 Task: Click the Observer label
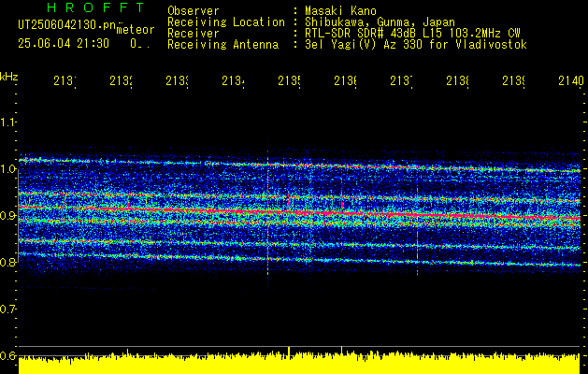coord(194,11)
